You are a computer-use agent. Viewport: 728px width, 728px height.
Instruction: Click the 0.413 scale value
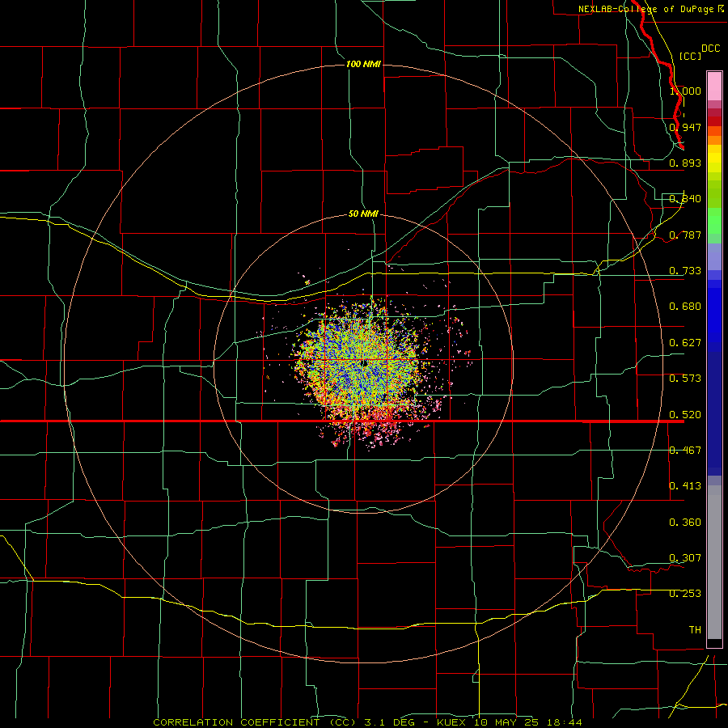[x=685, y=486]
